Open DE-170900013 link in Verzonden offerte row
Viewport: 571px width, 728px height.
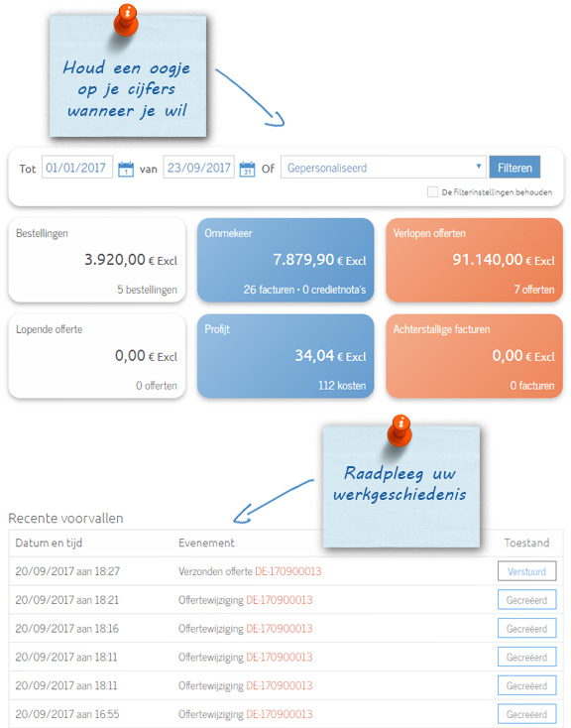click(x=288, y=571)
